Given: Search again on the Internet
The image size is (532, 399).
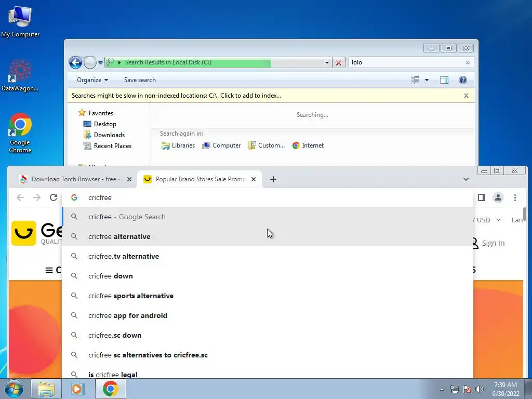Looking at the screenshot, I should click(308, 145).
